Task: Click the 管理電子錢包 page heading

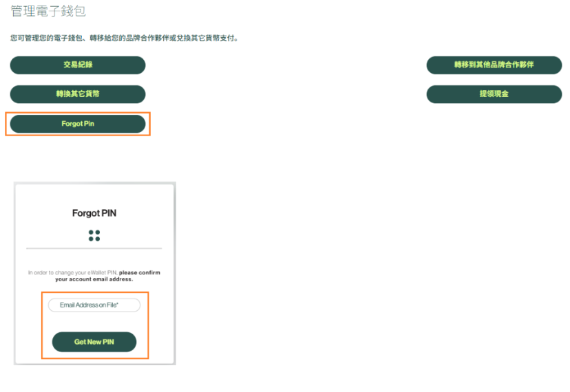Action: 48,11
